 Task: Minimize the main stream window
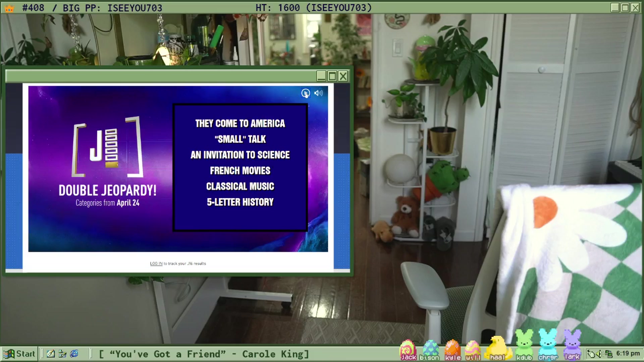click(614, 8)
